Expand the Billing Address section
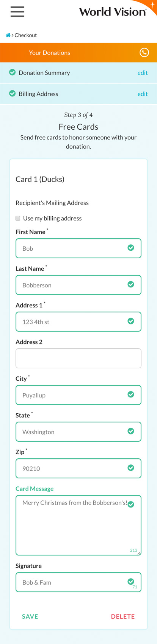 [x=78, y=94]
